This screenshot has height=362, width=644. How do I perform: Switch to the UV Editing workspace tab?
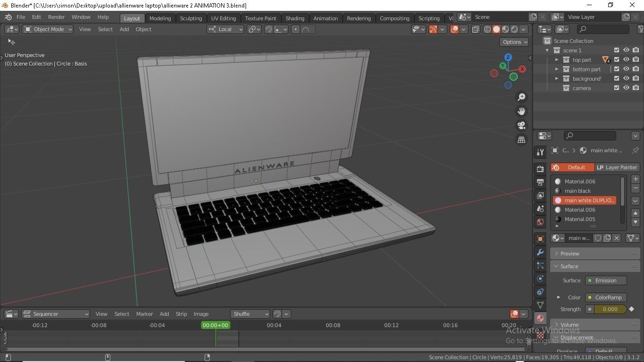(223, 18)
